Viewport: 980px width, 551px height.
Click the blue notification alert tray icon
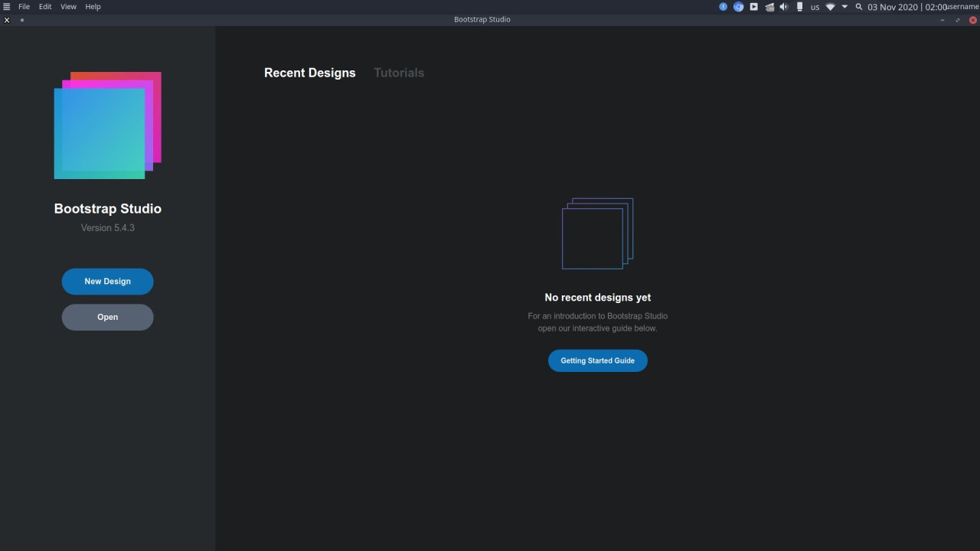point(723,6)
